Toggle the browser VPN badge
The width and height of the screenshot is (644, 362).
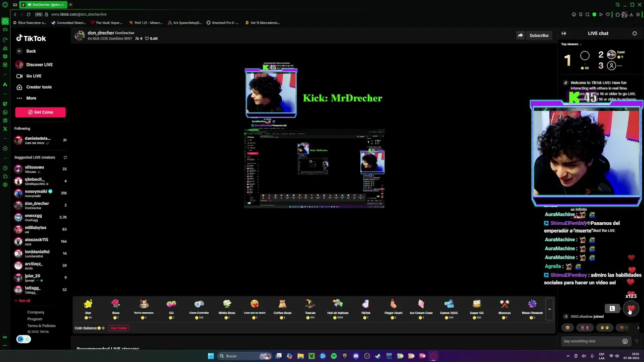click(x=39, y=14)
